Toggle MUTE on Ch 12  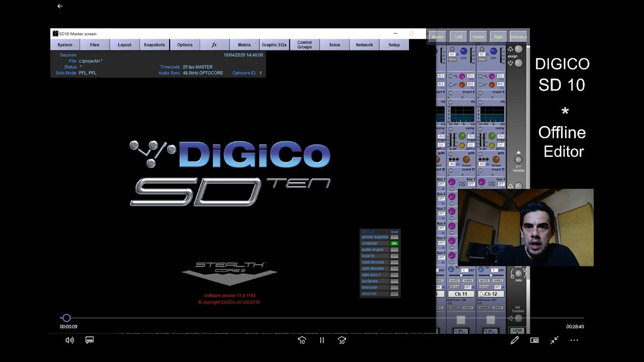pos(484,281)
